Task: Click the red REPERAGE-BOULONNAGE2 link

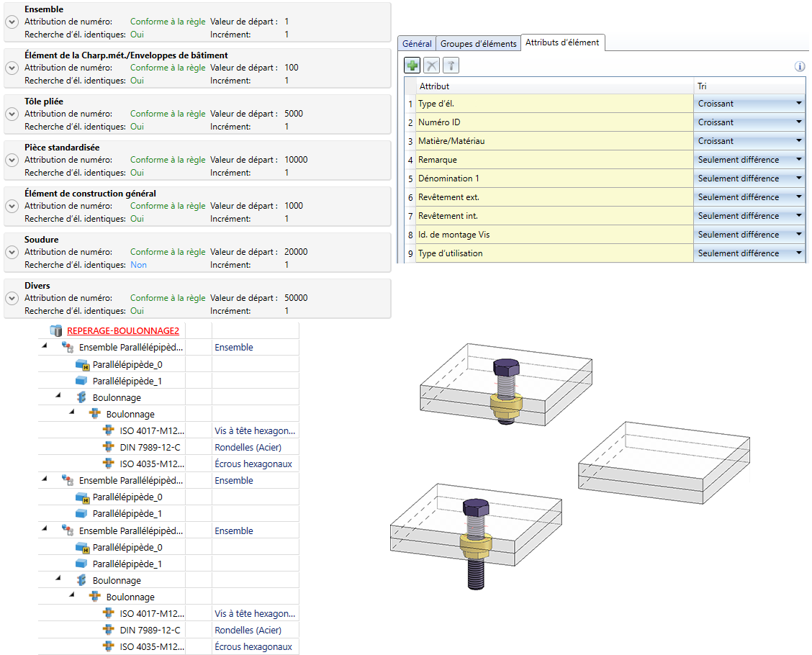Action: pos(122,331)
